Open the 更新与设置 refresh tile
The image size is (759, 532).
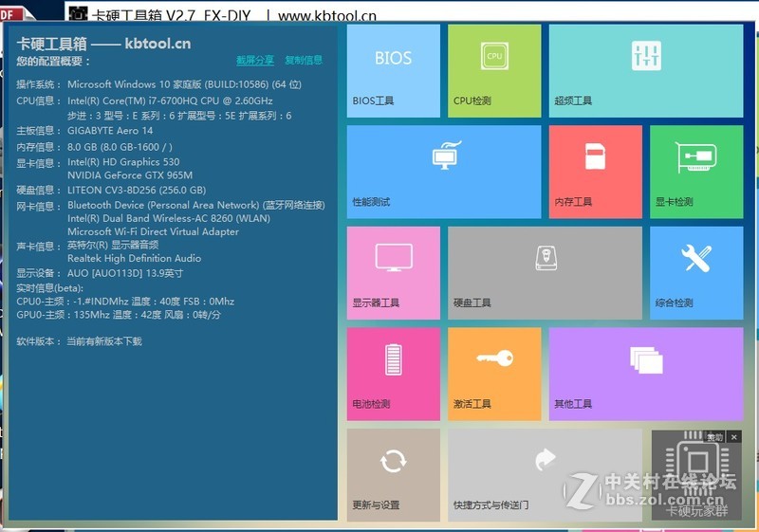(x=394, y=475)
